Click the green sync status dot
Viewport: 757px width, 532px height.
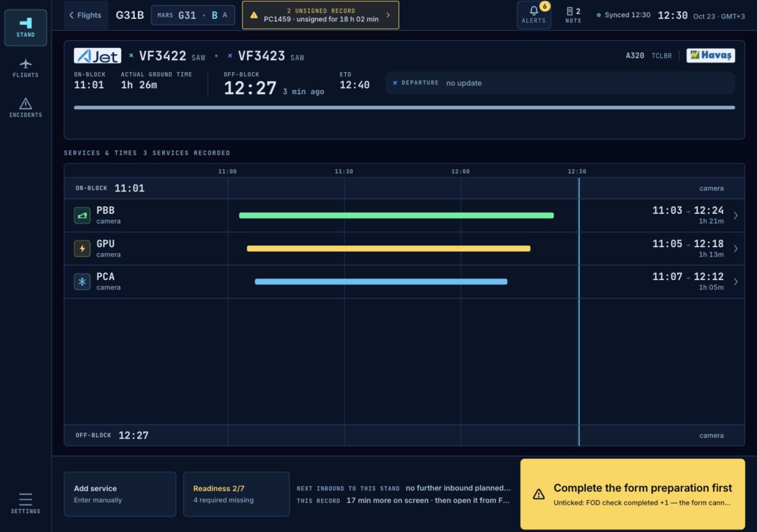[599, 15]
